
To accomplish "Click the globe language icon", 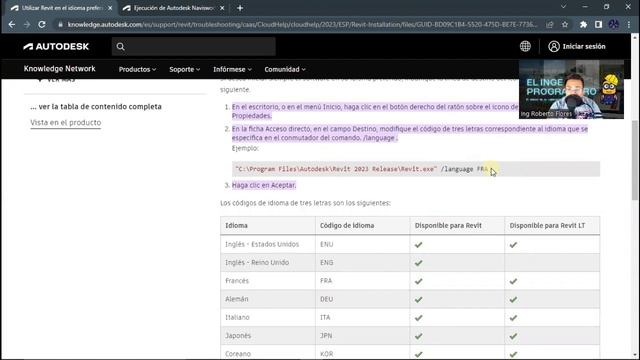I will click(x=525, y=46).
